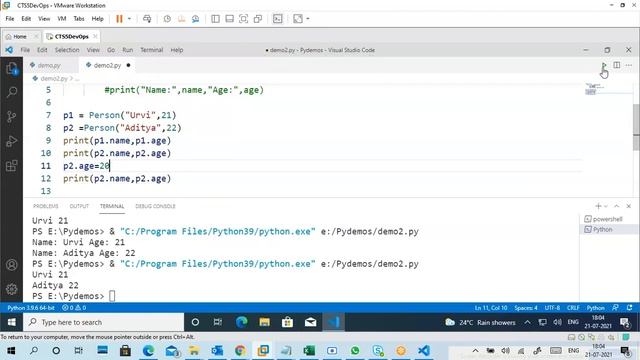The image size is (640, 360).
Task: Add a new terminal with the plus icon
Action: click(598, 206)
